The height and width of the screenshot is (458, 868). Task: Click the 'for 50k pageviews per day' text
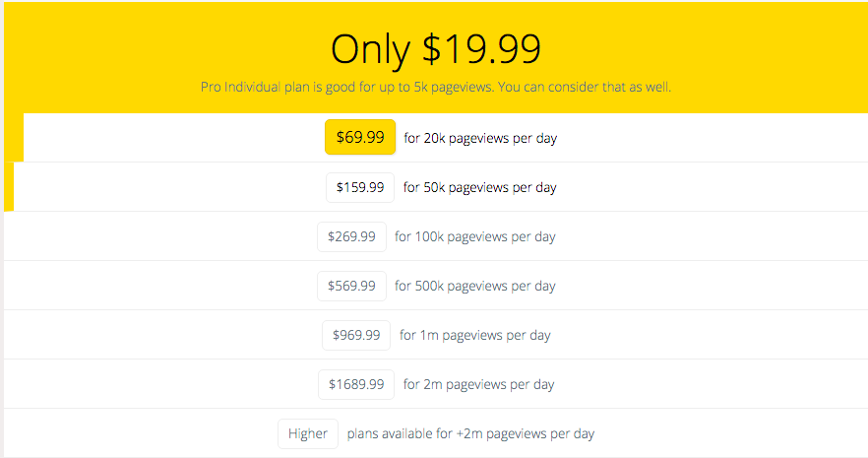[479, 187]
